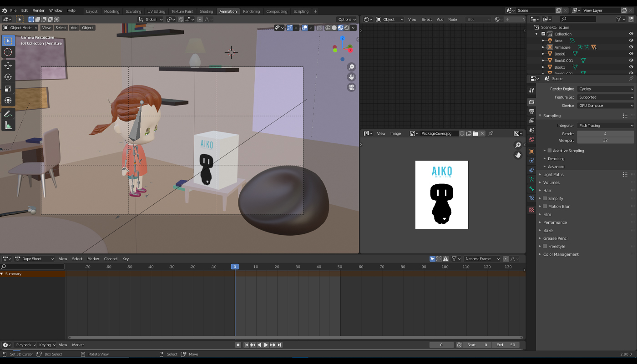Click the Options button in viewport header
Screen dimensions: 637x364
(347, 20)
